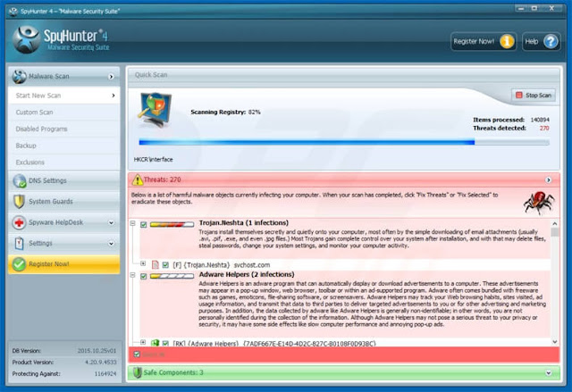The height and width of the screenshot is (392, 572).
Task: Click the threat list scrollbar down arrow
Action: pos(555,342)
